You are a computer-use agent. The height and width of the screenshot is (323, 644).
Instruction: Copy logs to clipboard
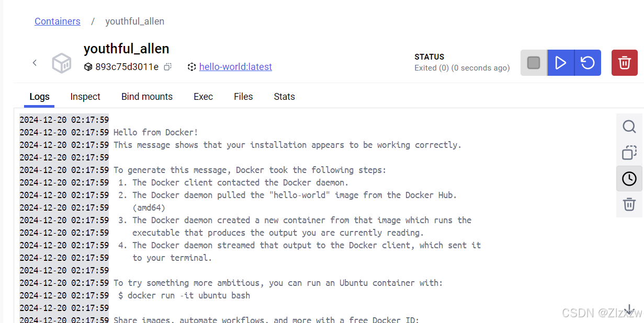point(629,153)
